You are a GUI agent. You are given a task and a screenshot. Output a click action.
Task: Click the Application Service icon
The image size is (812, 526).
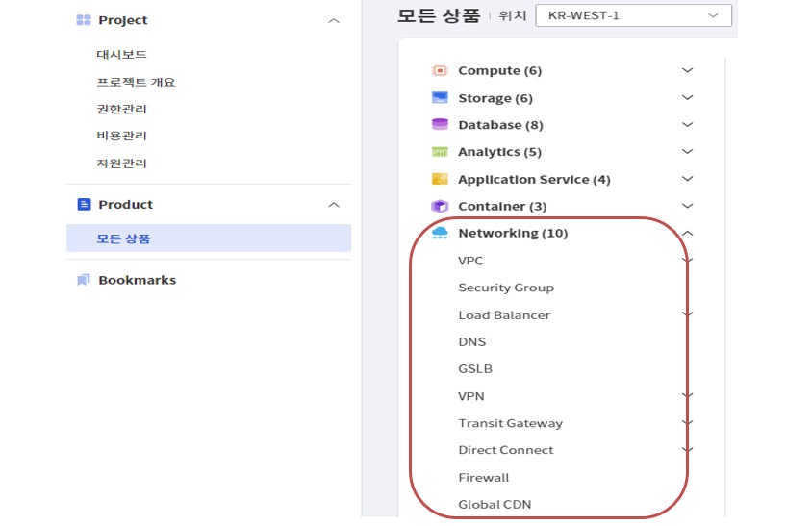point(440,179)
